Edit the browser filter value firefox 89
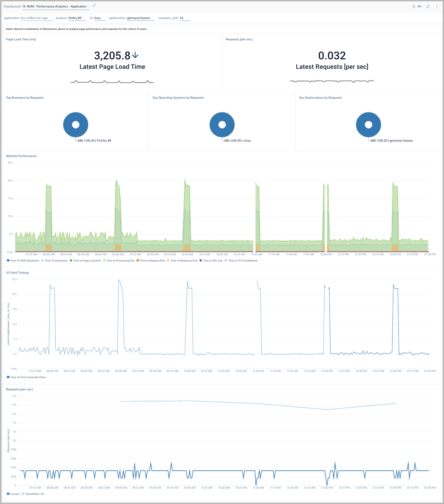Screen dimensions: 444x504 point(77,18)
